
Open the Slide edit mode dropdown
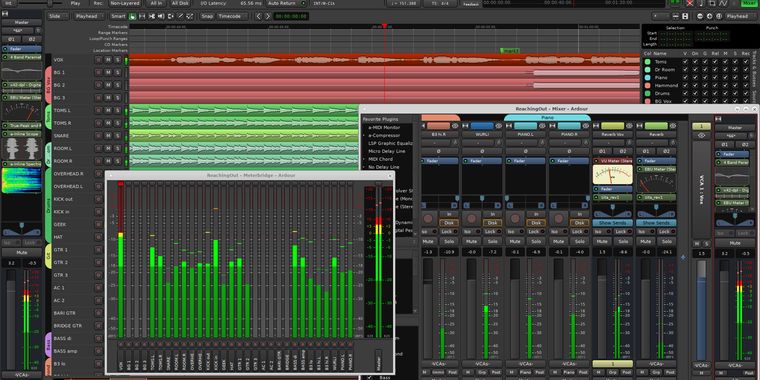click(x=58, y=16)
